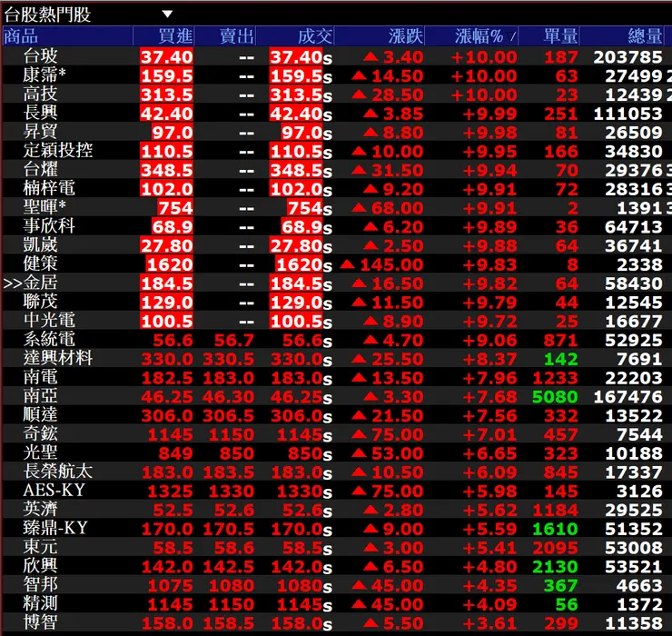The height and width of the screenshot is (636, 672).
Task: Select the 聖暉* stock name
Action: point(44,207)
